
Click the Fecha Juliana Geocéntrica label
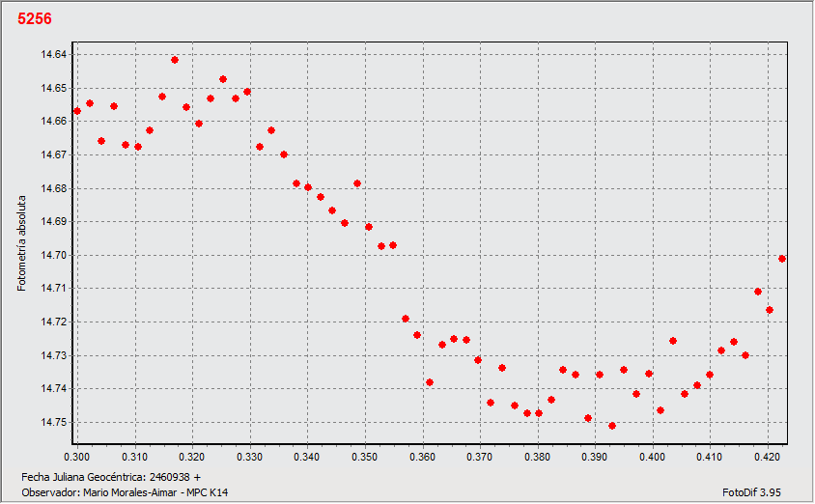(111, 477)
